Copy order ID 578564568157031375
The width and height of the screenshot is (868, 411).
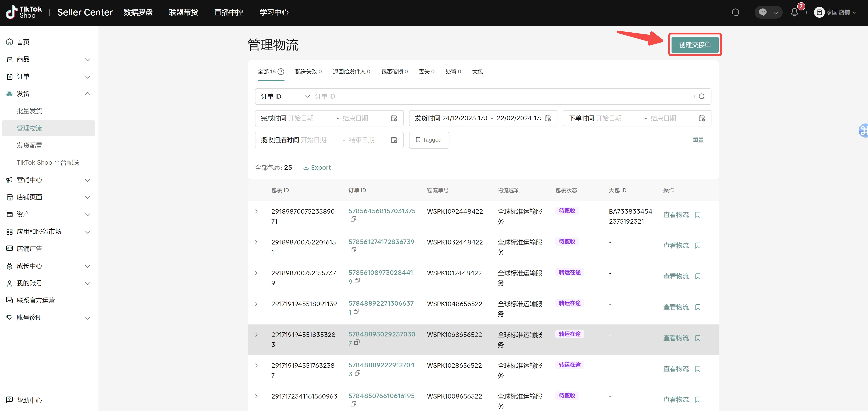click(353, 219)
